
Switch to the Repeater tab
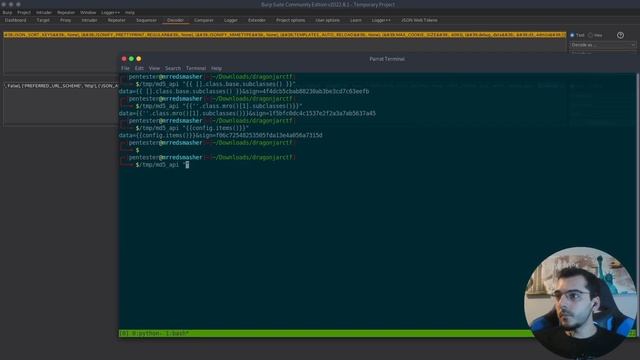point(117,20)
